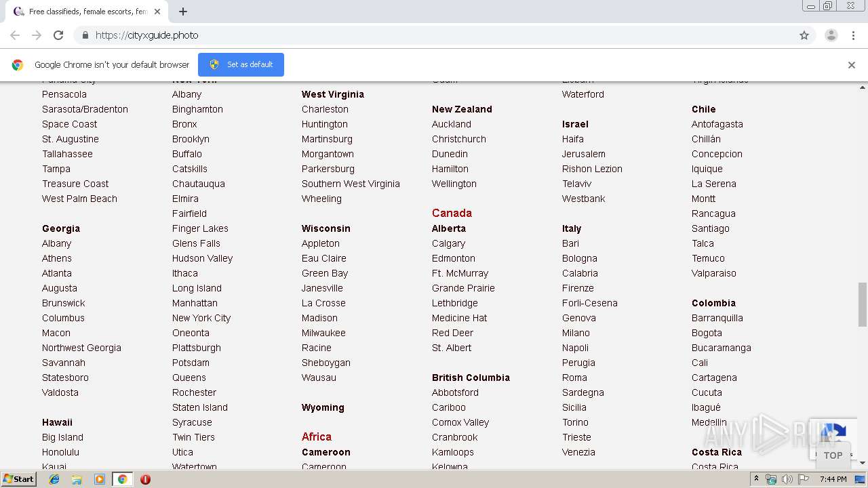Open the volume speaker tray icon

[787, 479]
